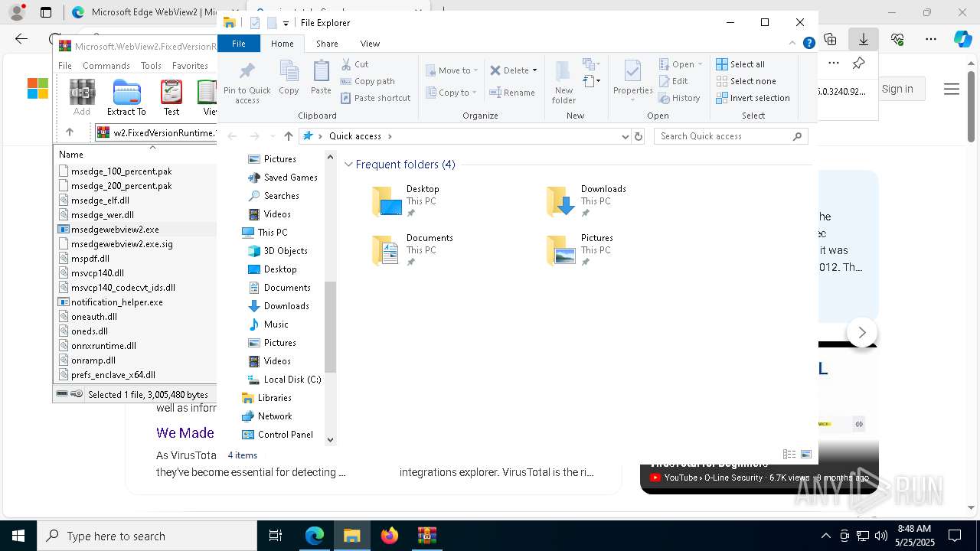Screen dimensions: 980x551
Task: Click the Copy ribbon button
Action: tap(289, 77)
